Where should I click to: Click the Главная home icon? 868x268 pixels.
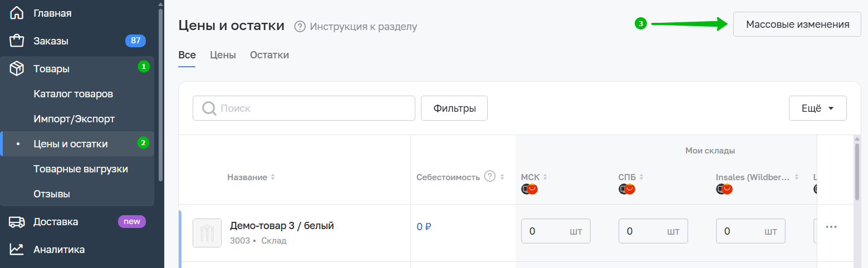tap(17, 13)
